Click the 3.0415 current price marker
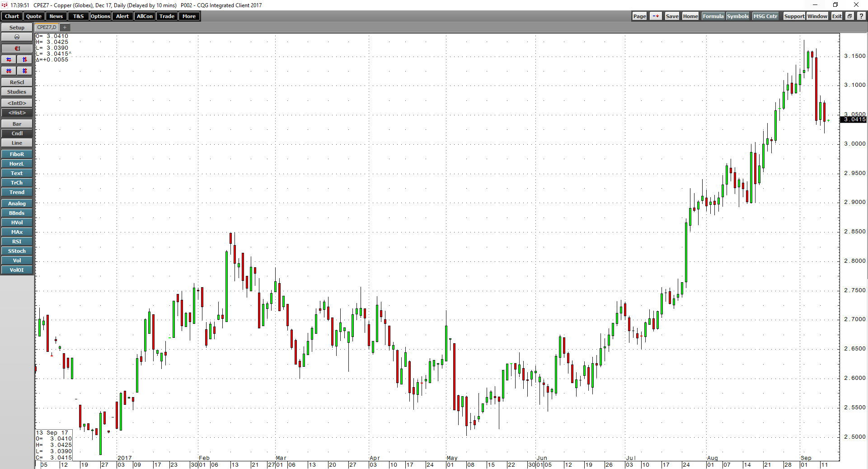The height and width of the screenshot is (469, 868). 853,119
